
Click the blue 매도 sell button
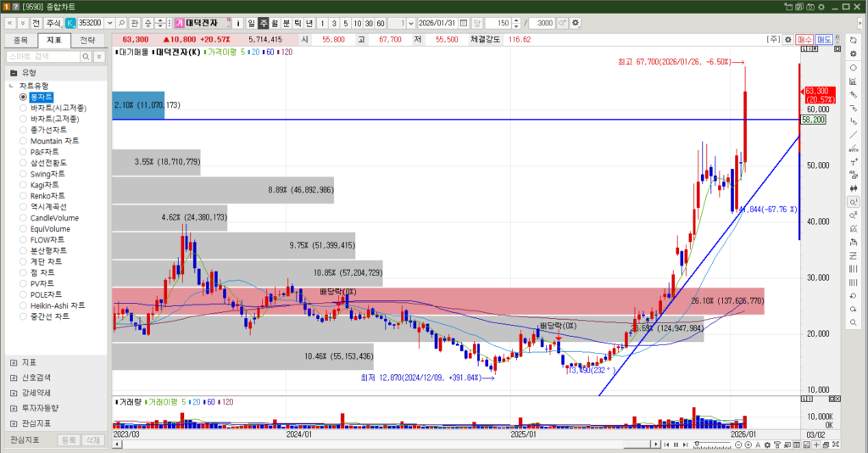[824, 40]
